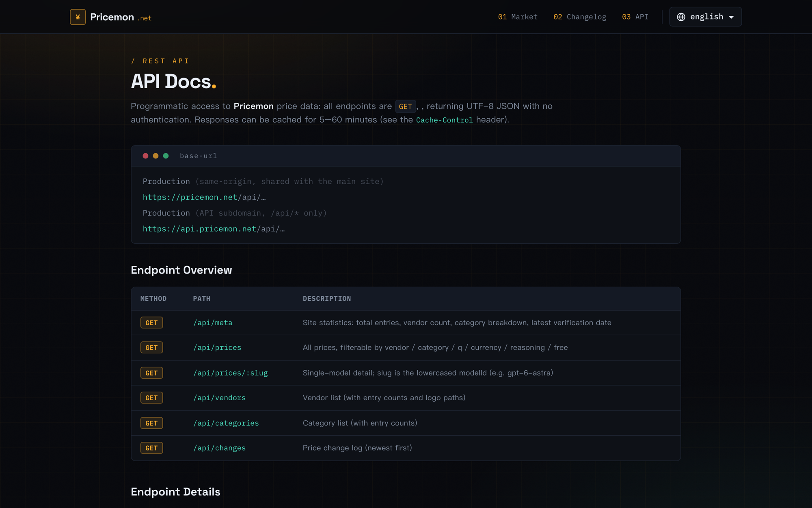Open the /api/categories endpoint link

tap(226, 423)
